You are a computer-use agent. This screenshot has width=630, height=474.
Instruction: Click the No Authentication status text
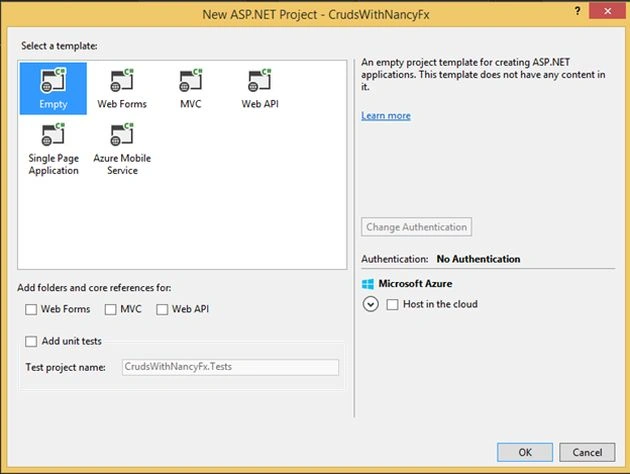click(x=478, y=259)
